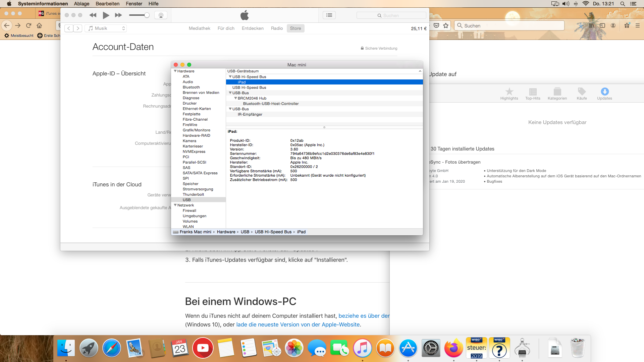Open Kategorien in the App Store toolbar
Screen dimensions: 644x362
click(x=557, y=94)
